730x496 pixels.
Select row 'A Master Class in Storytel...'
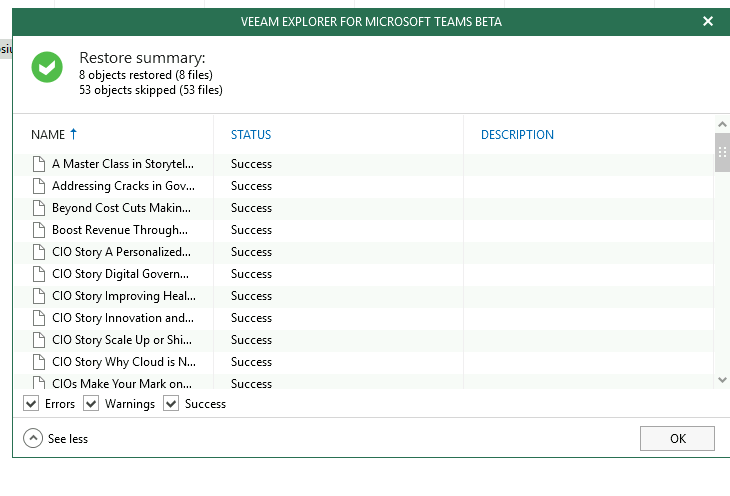(363, 164)
